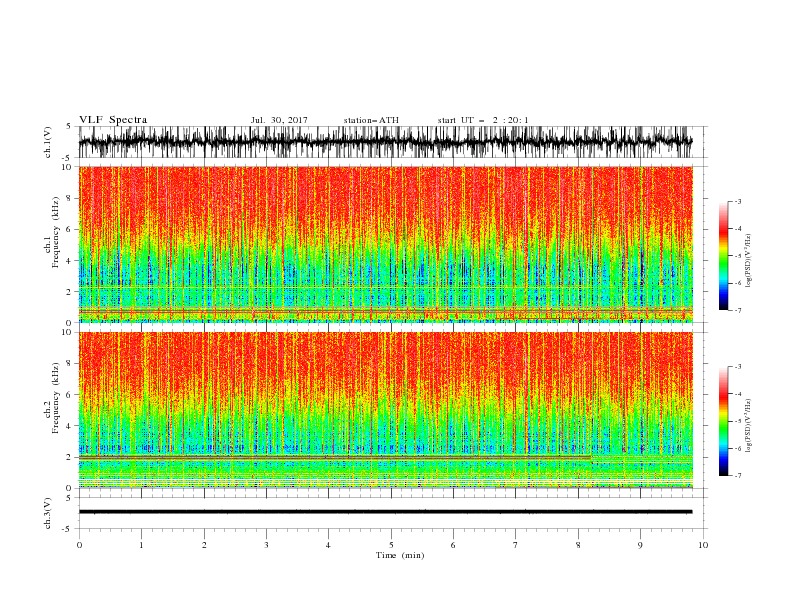The width and height of the screenshot is (792, 612).
Task: Click the "-7" label on the ch.2 color bar
Action: [x=737, y=476]
